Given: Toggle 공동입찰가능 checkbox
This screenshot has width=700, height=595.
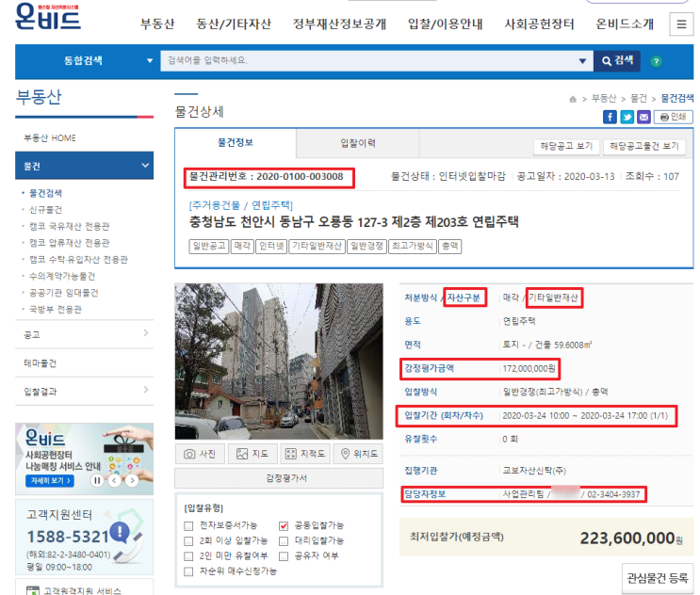Looking at the screenshot, I should pos(284,526).
